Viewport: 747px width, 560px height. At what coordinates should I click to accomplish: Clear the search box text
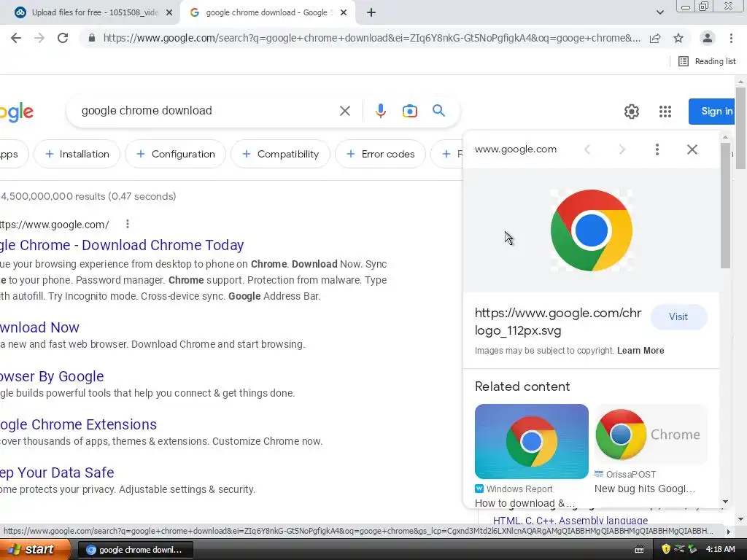[x=345, y=111]
